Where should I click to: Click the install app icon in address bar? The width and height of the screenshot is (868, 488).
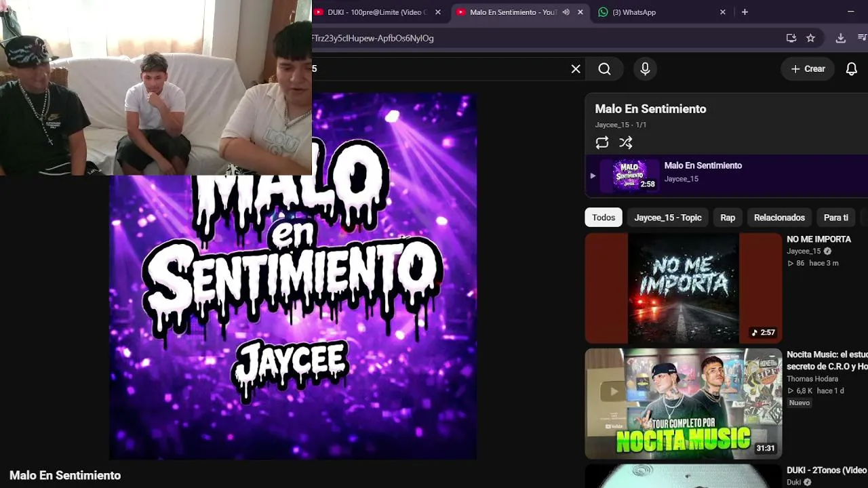pyautogui.click(x=791, y=38)
